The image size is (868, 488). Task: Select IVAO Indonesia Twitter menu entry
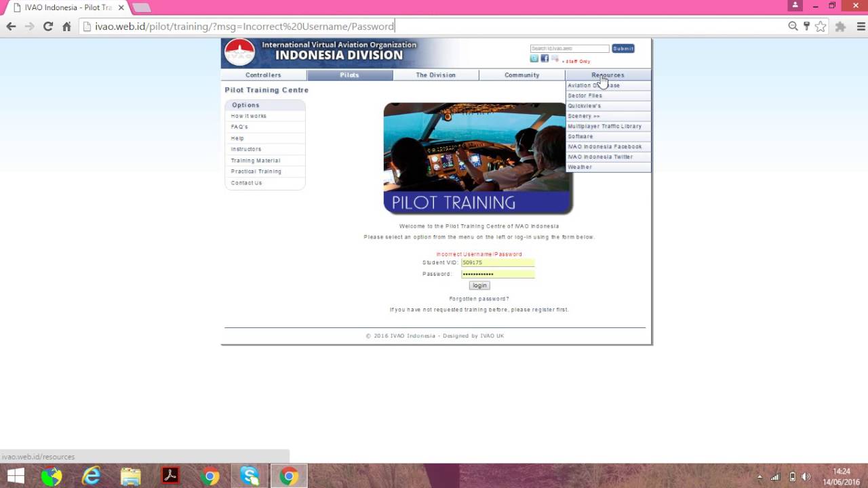(608, 157)
